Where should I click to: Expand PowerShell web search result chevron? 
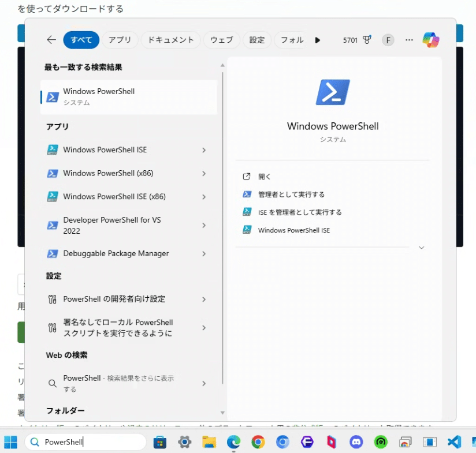204,384
